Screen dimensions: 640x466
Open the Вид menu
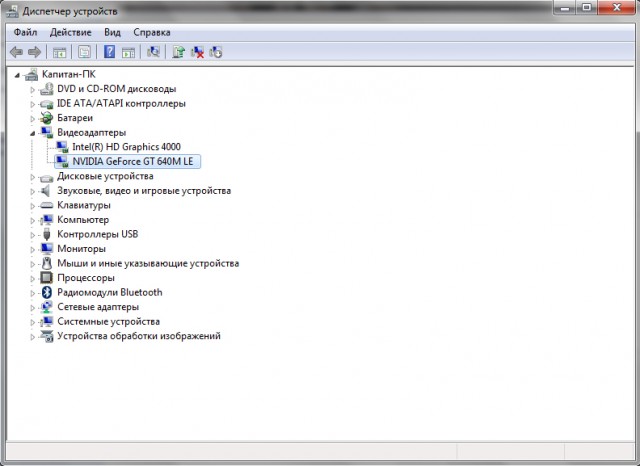(112, 32)
